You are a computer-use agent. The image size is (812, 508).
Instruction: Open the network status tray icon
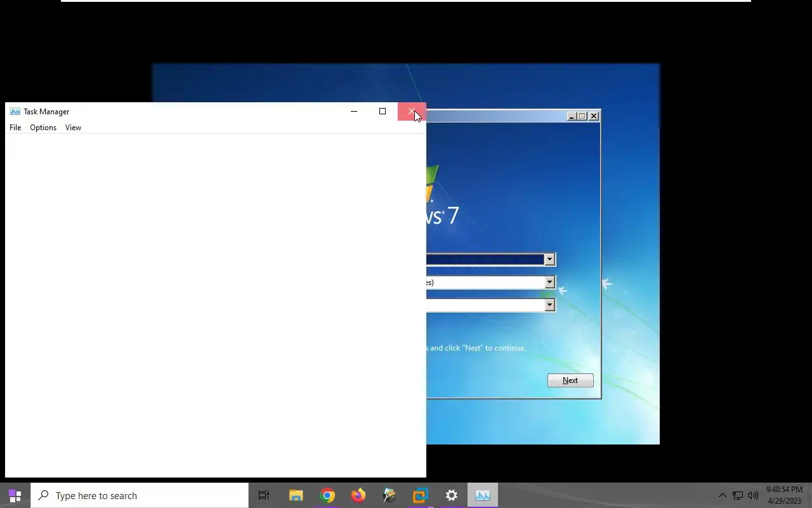(738, 495)
